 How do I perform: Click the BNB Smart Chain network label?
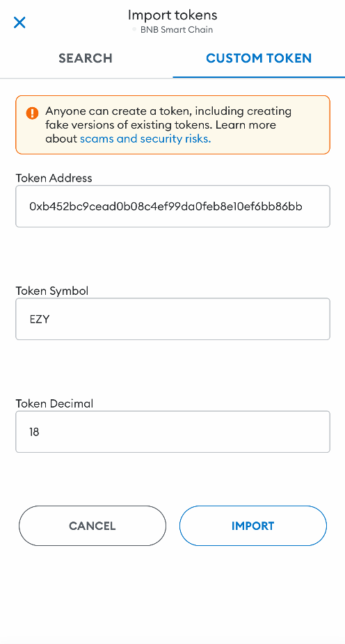177,30
